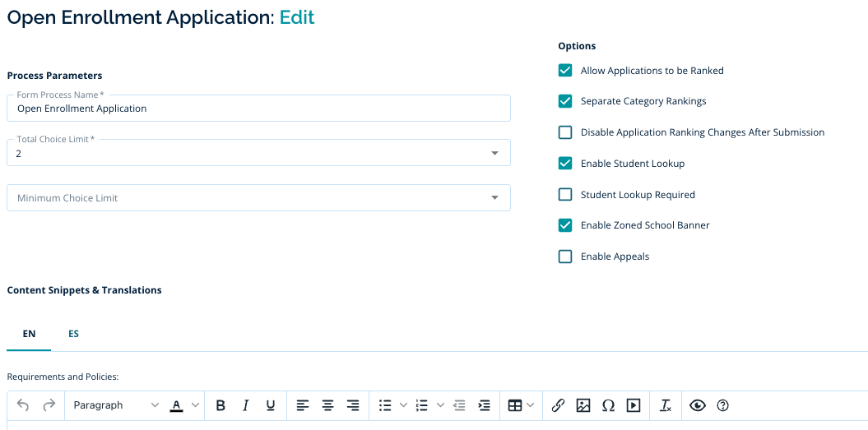Click the undo arrow in editor toolbar
The image size is (868, 430).
23,405
